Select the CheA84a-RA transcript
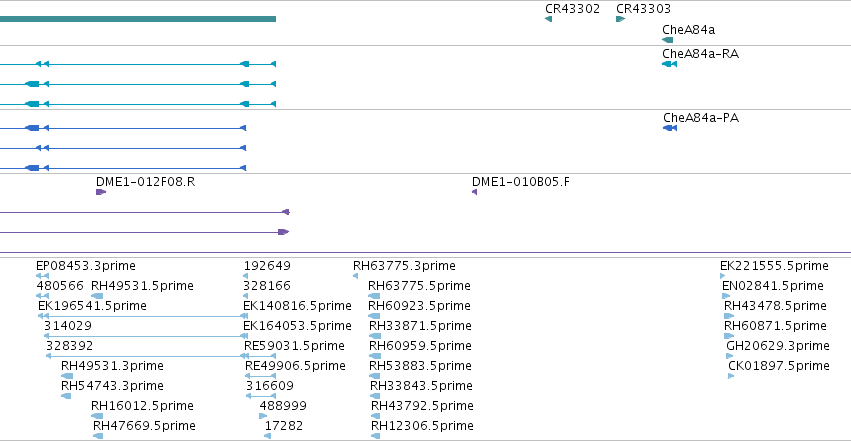 pyautogui.click(x=669, y=64)
